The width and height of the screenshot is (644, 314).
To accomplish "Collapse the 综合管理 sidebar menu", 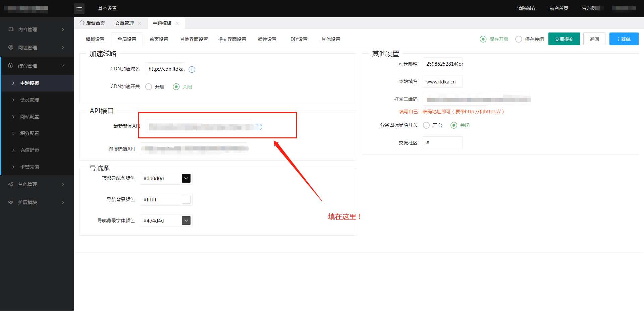I will click(x=37, y=66).
